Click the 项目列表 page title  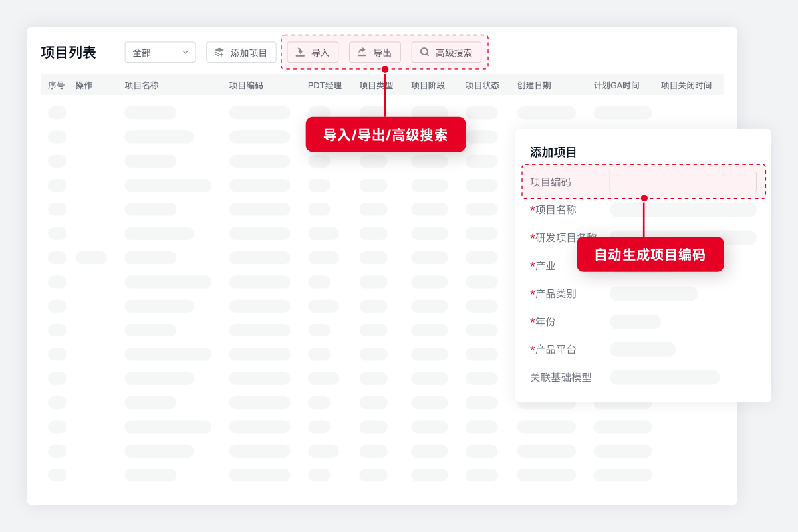[68, 53]
